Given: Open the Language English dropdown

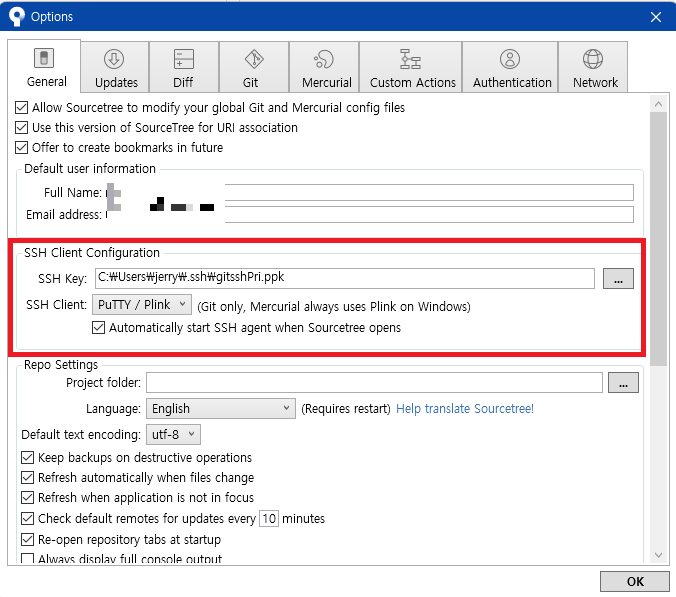Looking at the screenshot, I should pos(221,408).
